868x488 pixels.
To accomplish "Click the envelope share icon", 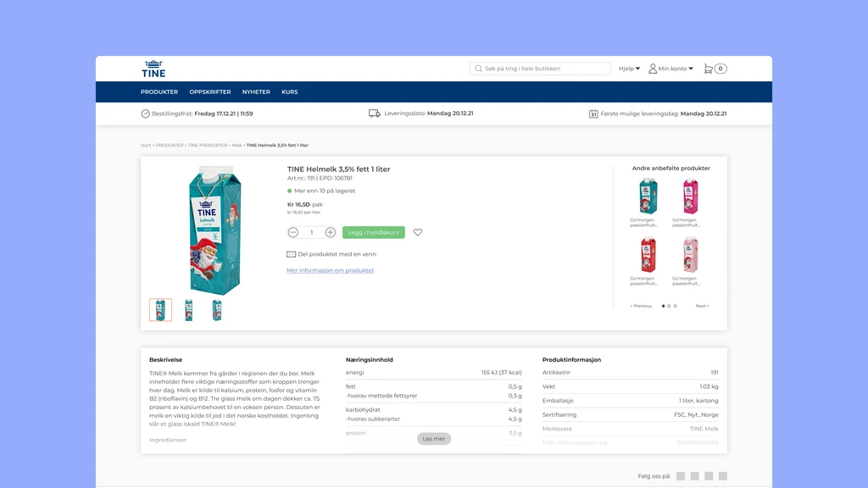I will pos(292,254).
